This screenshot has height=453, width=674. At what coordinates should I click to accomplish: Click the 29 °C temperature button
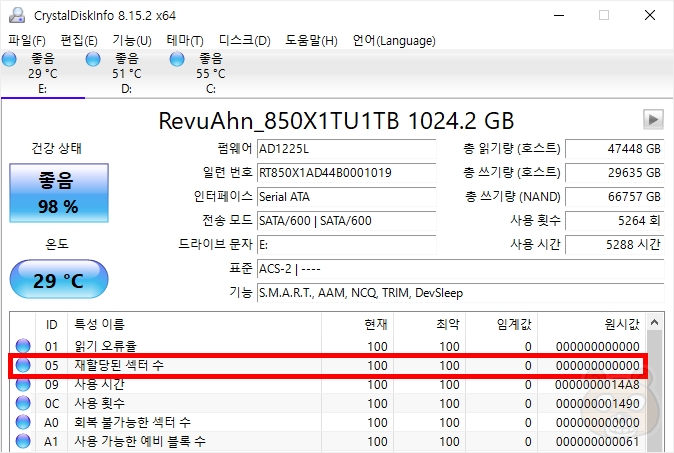pyautogui.click(x=59, y=279)
